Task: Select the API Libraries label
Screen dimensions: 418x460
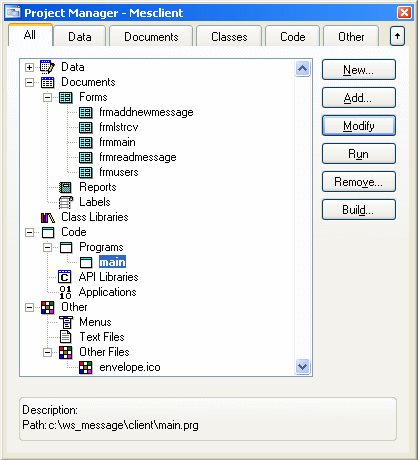Action: [108, 277]
